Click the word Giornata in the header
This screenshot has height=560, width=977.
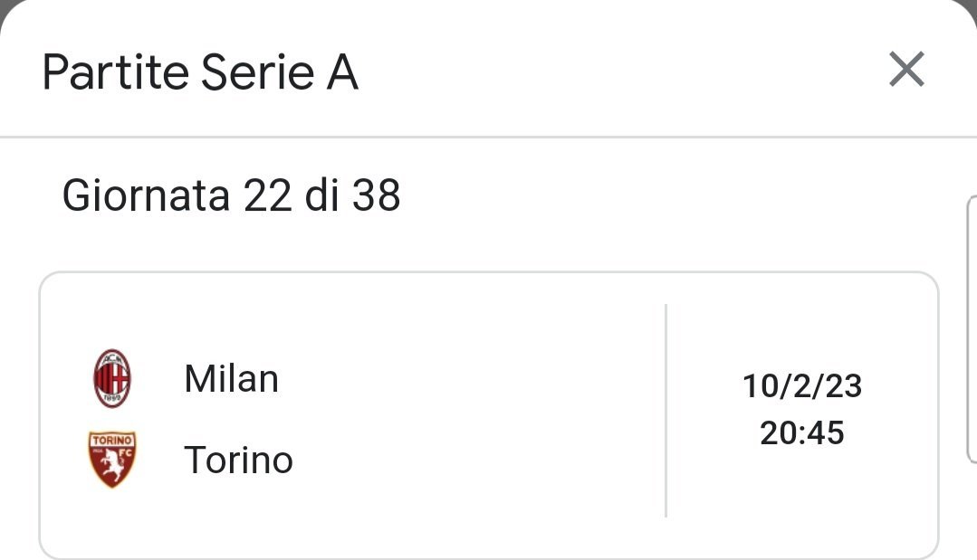tap(145, 195)
